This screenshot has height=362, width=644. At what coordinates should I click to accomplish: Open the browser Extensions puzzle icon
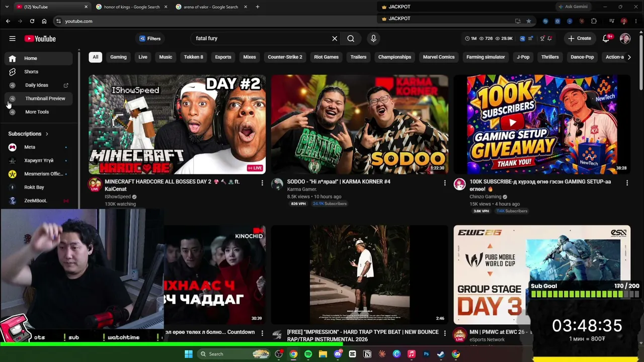click(594, 21)
